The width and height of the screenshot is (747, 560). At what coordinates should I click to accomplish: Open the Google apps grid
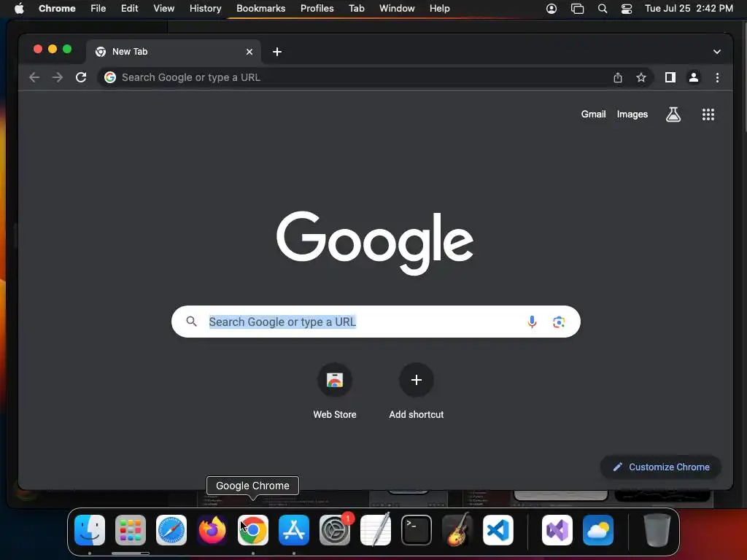coord(708,114)
